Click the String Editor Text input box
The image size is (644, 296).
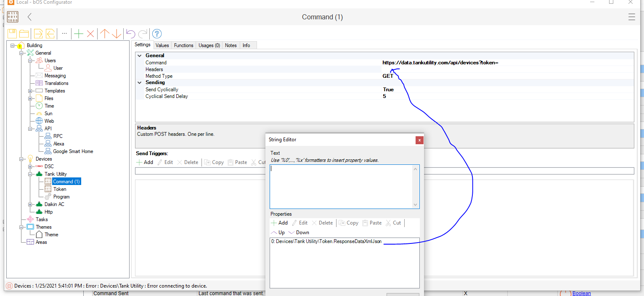342,186
